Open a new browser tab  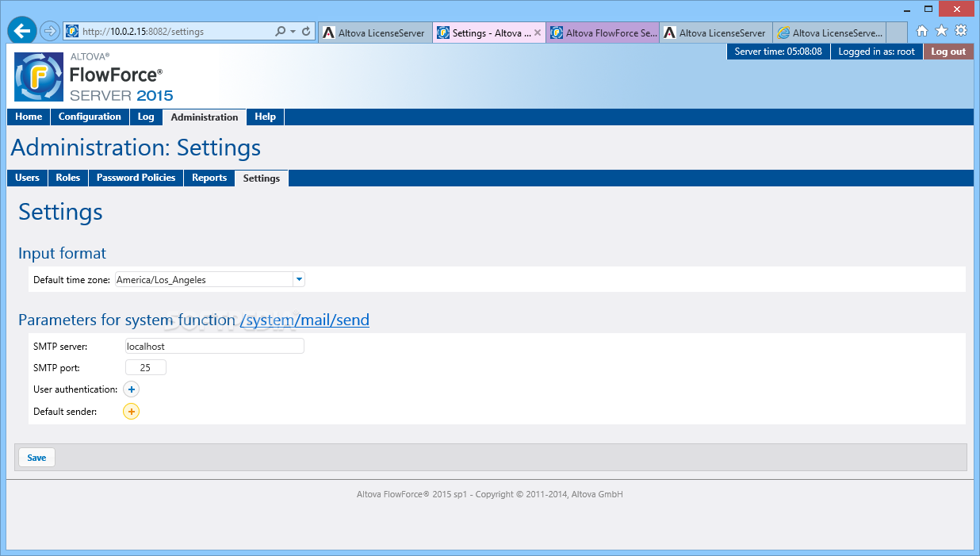point(897,33)
